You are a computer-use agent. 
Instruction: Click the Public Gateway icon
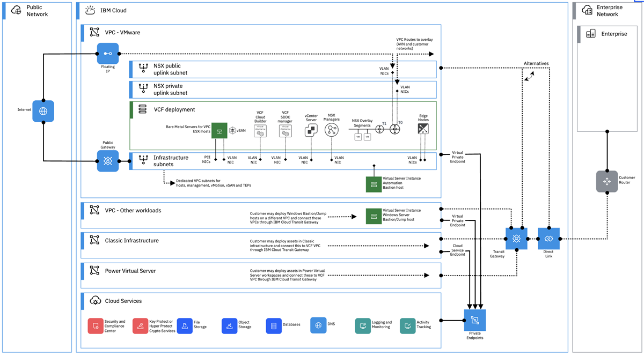point(108,161)
